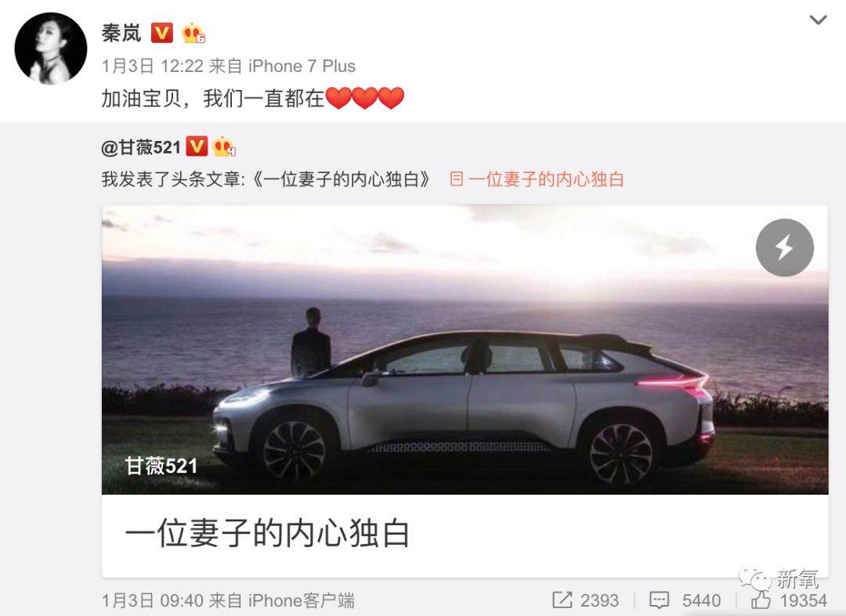Open the chevron dropdown menu on post
This screenshot has width=846, height=616.
818,20
